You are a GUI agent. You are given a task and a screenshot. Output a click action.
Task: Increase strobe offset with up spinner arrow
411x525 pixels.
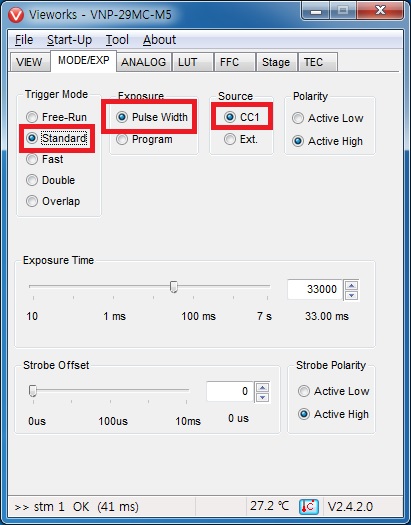click(x=262, y=387)
